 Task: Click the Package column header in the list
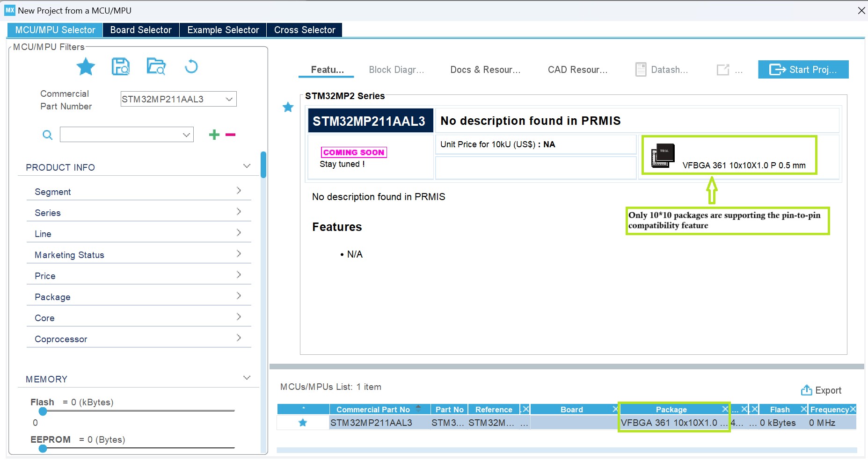pos(671,410)
